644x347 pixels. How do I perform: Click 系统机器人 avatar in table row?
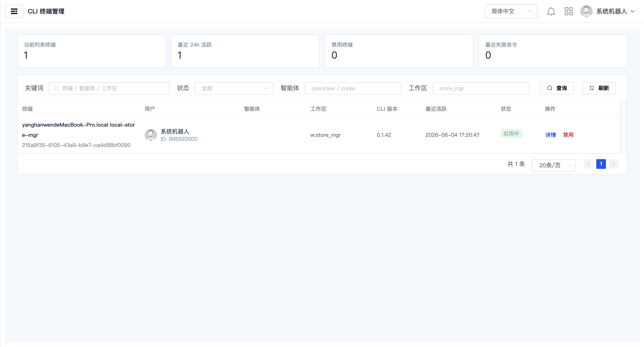pyautogui.click(x=151, y=135)
